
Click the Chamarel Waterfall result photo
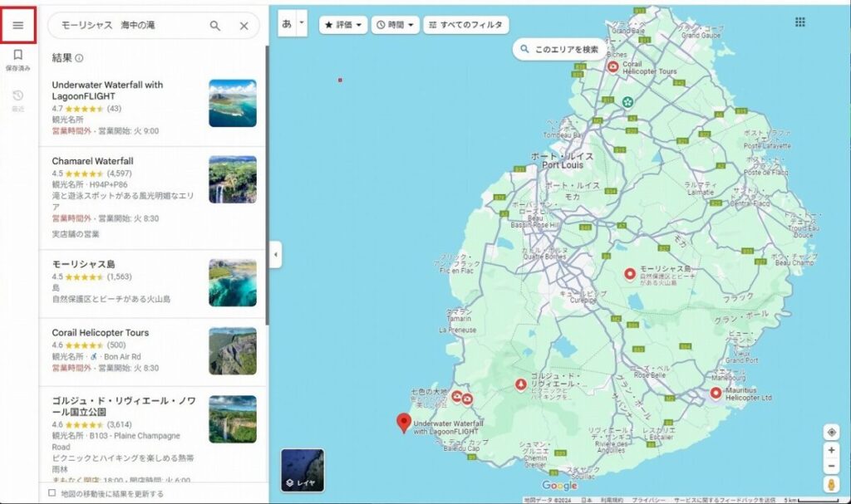coord(233,179)
